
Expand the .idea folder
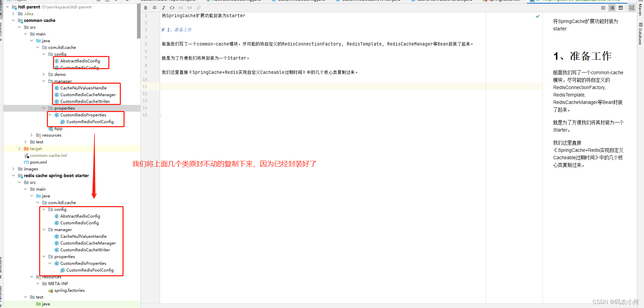[13, 13]
